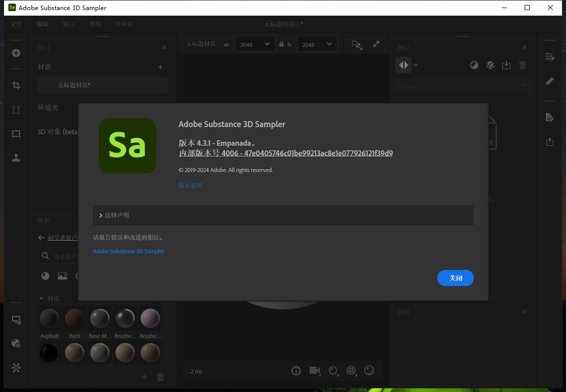Click the half-filled circle layer filter icon
Viewport: 566px width, 392px height.
(474, 65)
